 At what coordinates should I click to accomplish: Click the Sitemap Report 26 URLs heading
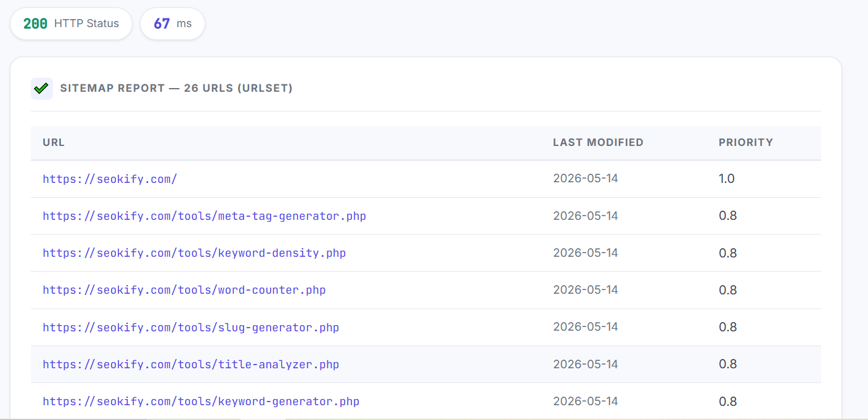(176, 88)
